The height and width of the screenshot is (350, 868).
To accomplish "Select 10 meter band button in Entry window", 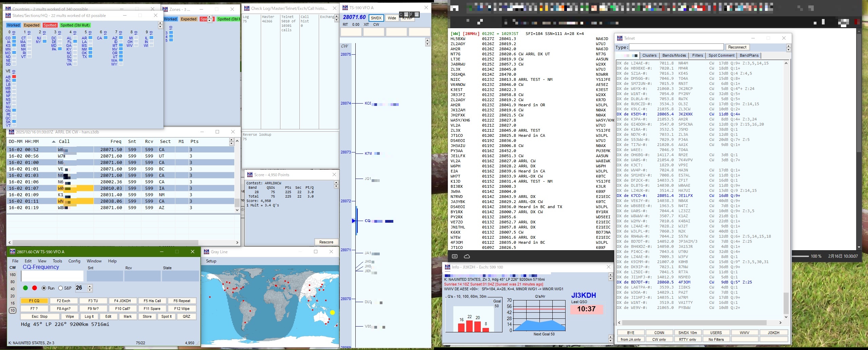I will pos(13,310).
